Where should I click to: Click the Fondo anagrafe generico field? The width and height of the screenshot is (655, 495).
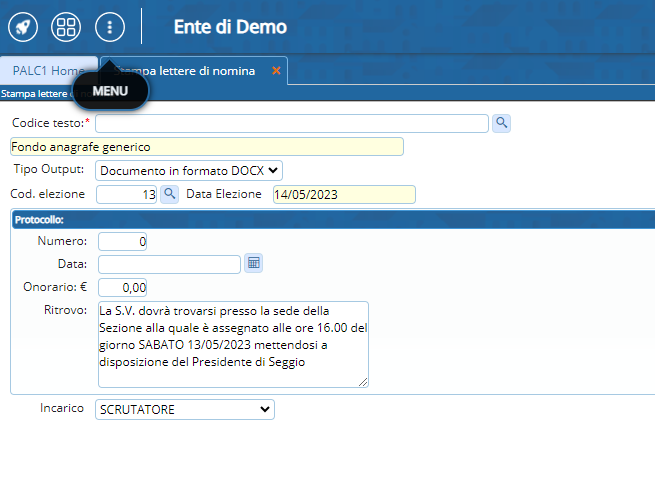(x=206, y=147)
